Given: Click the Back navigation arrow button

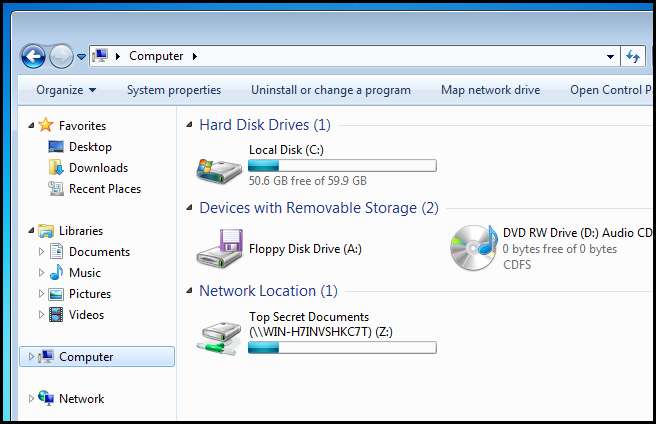Looking at the screenshot, I should (x=33, y=56).
